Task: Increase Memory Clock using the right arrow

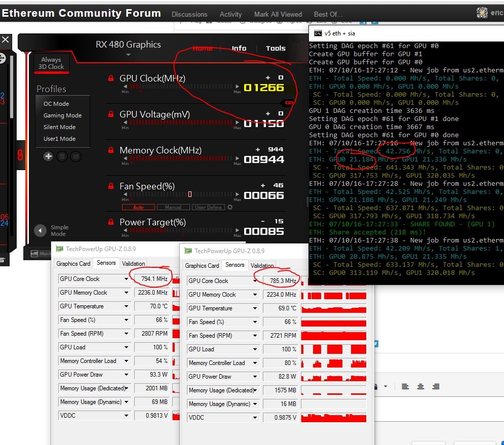Action: 237,158
